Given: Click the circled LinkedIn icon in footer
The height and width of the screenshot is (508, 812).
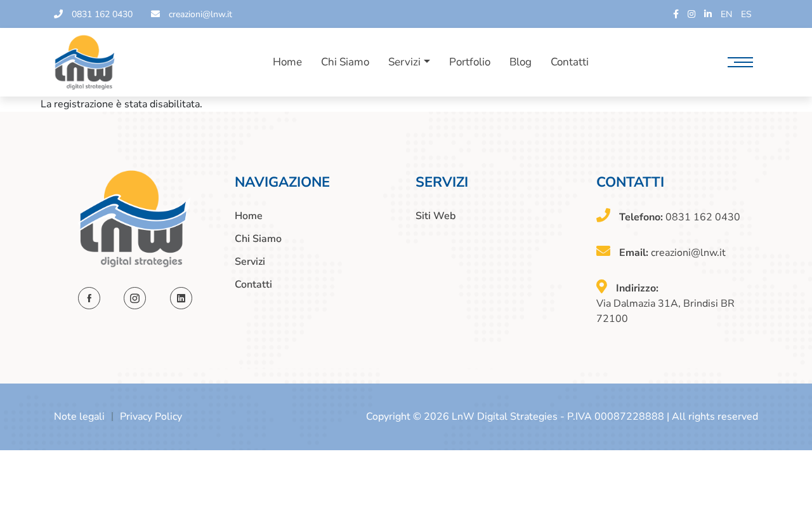Looking at the screenshot, I should click(181, 298).
